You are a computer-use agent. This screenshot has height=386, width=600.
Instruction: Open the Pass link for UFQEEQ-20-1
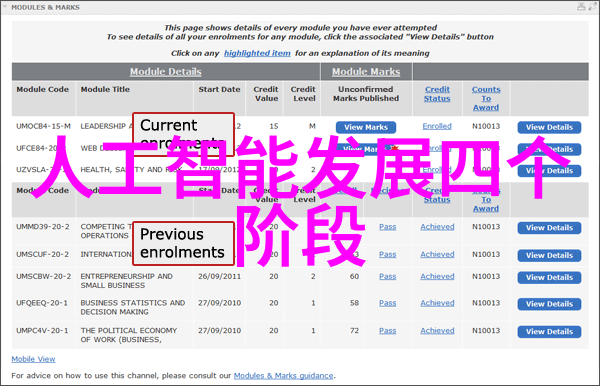tap(388, 303)
